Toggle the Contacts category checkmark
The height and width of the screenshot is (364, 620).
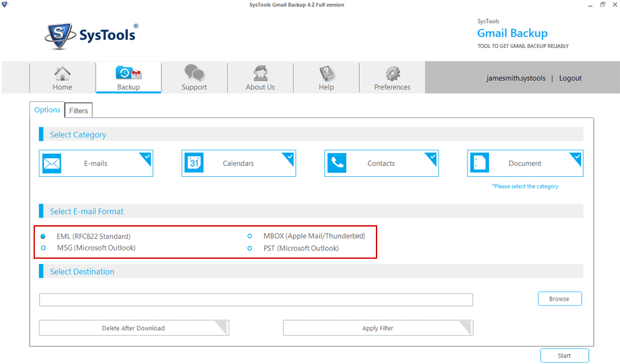point(431,159)
